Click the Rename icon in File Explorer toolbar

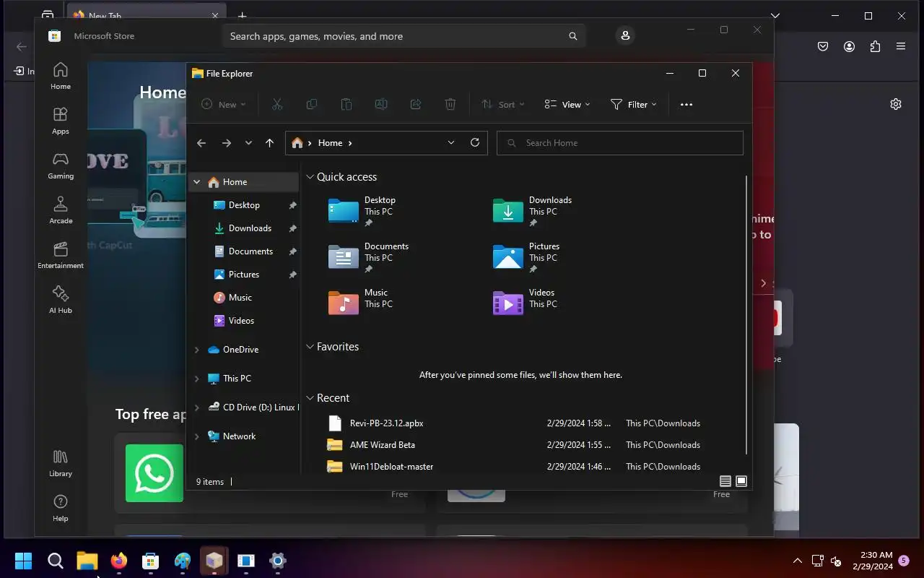(381, 105)
